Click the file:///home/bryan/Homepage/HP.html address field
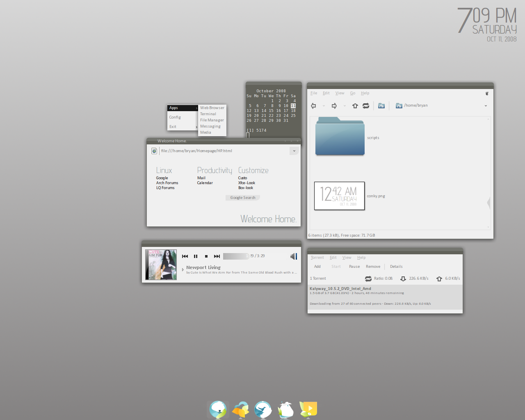This screenshot has width=525, height=420. (x=224, y=151)
